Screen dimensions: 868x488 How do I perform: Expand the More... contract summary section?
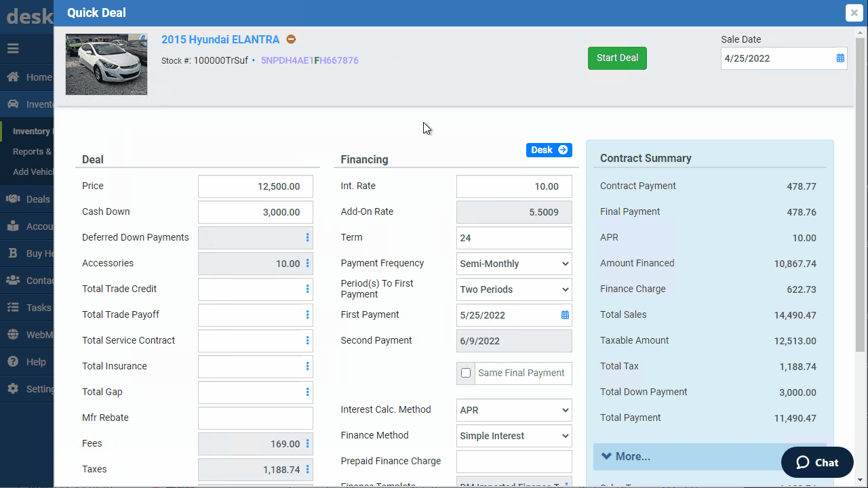tap(709, 457)
